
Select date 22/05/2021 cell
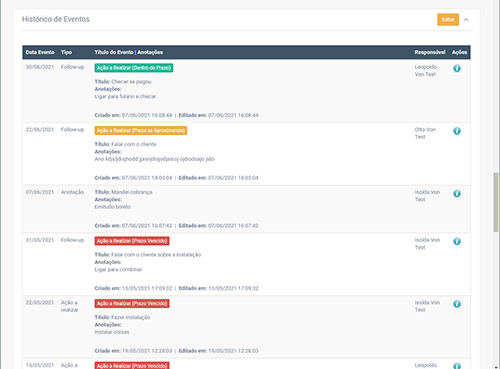click(40, 303)
